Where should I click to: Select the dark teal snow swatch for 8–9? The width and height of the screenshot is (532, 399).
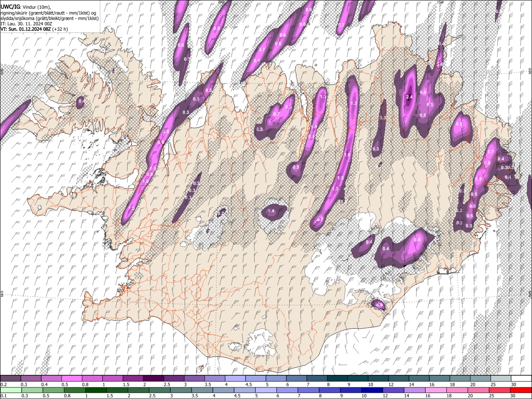click(x=337, y=378)
